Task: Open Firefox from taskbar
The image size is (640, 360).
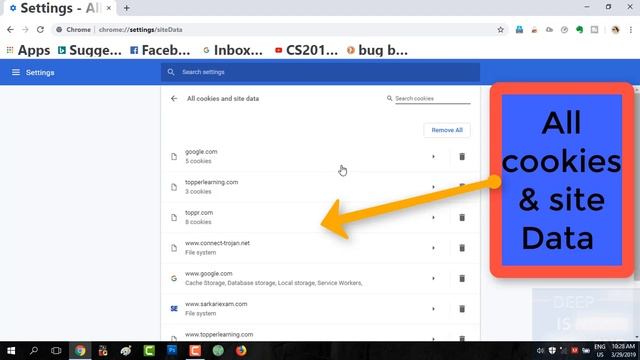Action: (241, 351)
